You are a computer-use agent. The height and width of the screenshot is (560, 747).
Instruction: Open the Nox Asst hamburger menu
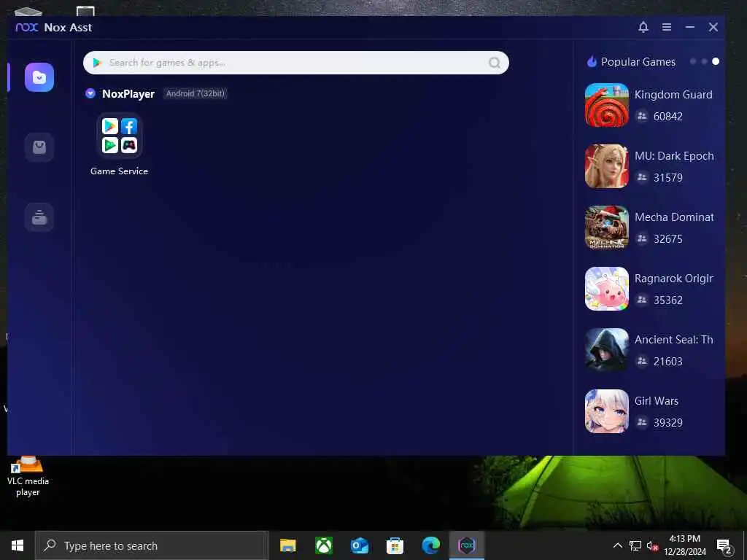click(667, 27)
